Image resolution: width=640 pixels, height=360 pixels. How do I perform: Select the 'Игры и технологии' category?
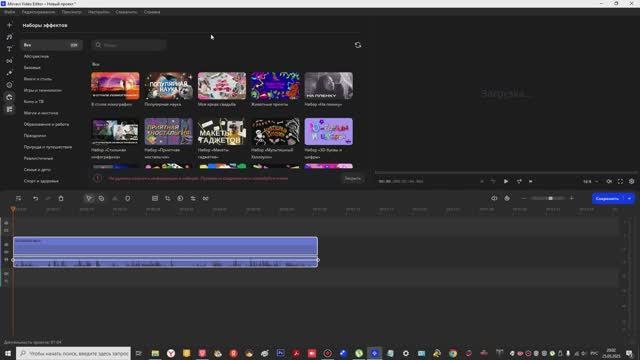pos(42,90)
